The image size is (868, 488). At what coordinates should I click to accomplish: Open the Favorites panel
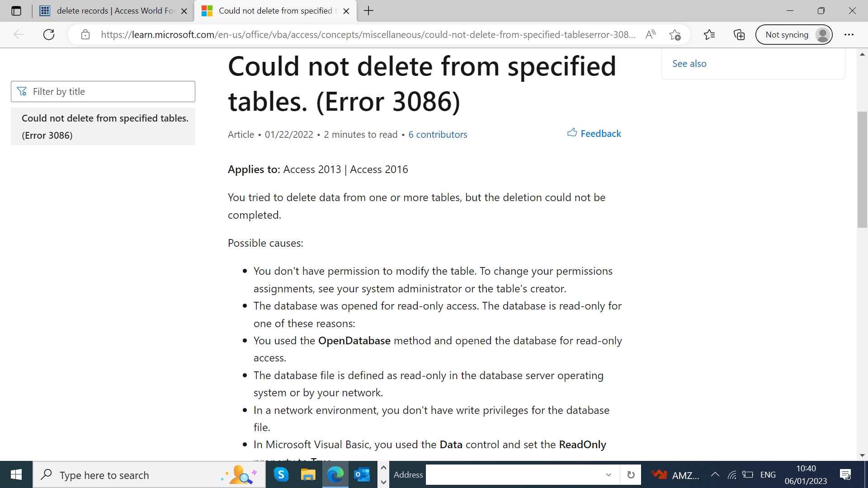coord(709,34)
